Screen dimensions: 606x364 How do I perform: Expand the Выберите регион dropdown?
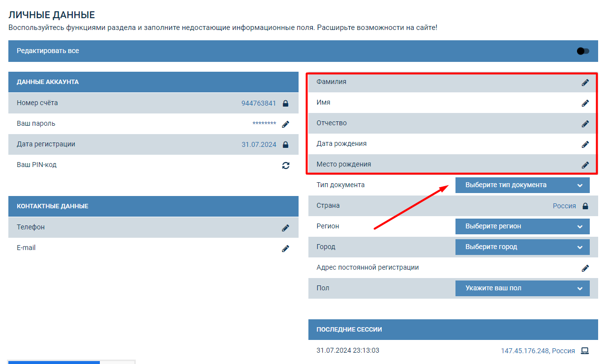[522, 226]
